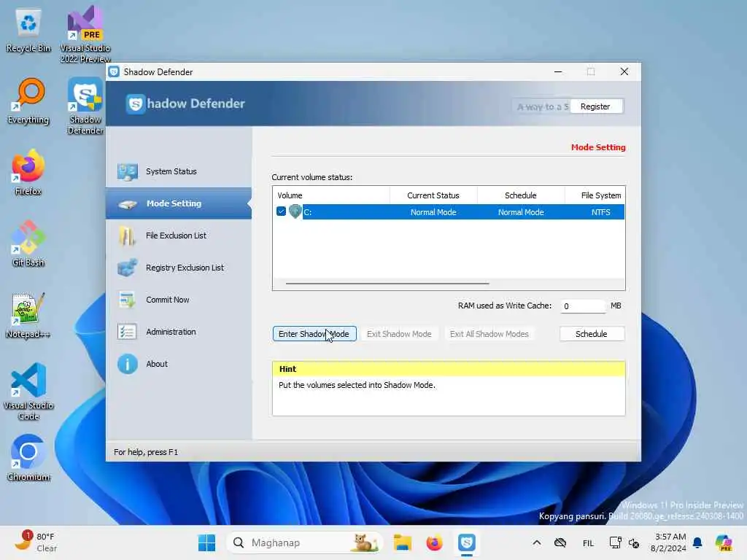Click the Shadow Defender logo in banner

click(185, 104)
